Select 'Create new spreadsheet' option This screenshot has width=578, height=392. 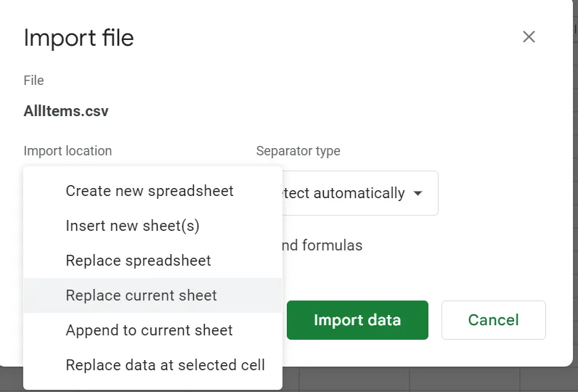[150, 191]
